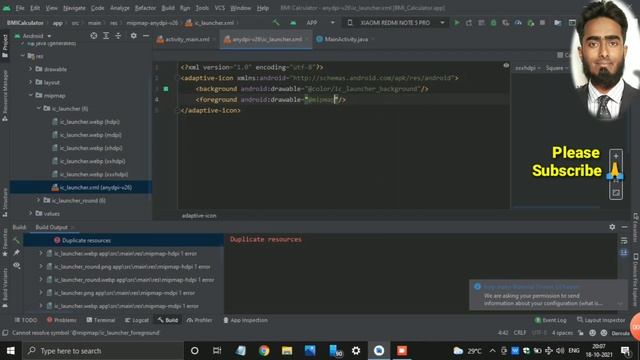The height and width of the screenshot is (360, 640).
Task: Click the Build panel filter eye icon
Action: tap(16, 265)
